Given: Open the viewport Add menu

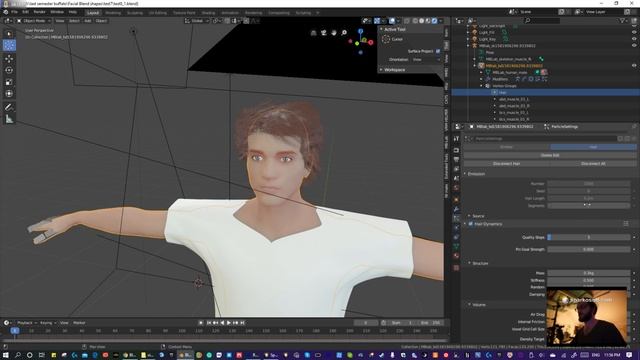Looking at the screenshot, I should (x=87, y=20).
